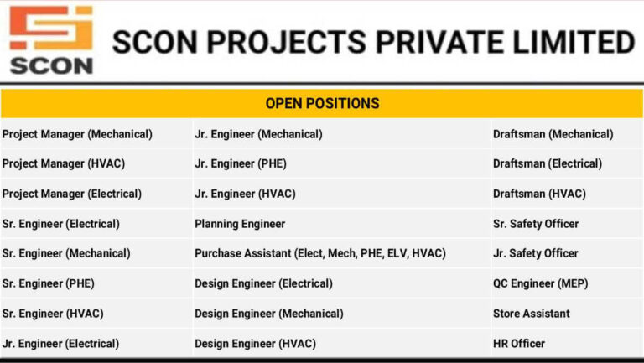Click the Sr. Safety Officer position

(536, 224)
